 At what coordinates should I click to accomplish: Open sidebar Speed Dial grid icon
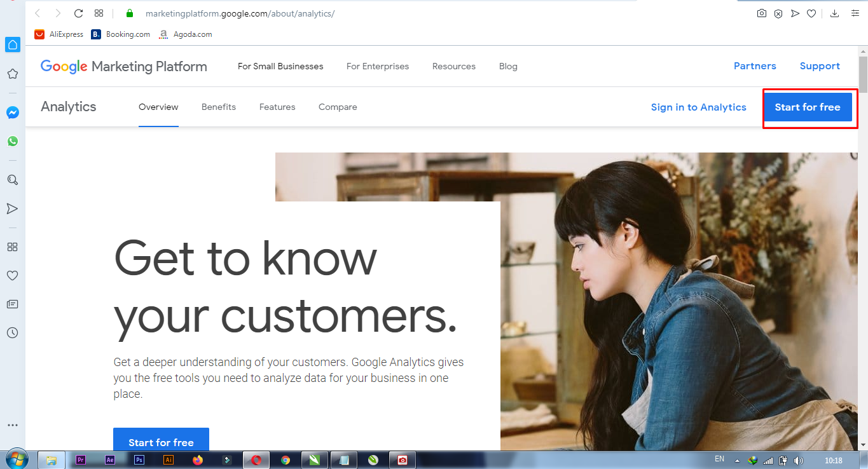click(x=12, y=247)
